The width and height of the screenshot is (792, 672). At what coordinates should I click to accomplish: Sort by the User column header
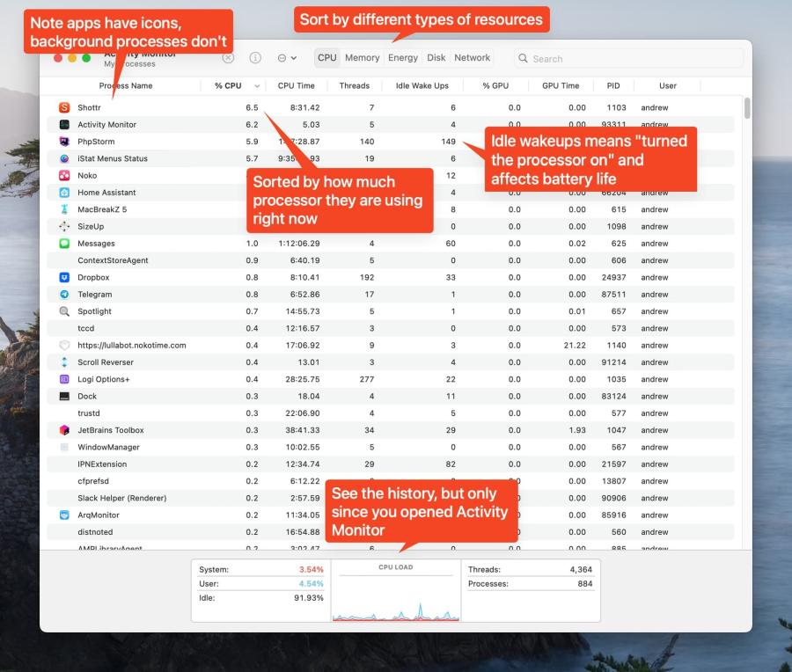[x=667, y=86]
